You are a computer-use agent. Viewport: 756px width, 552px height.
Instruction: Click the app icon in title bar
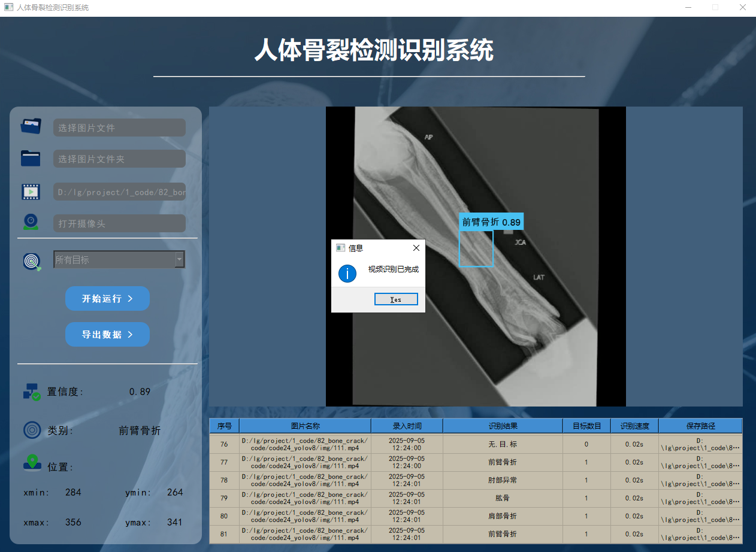click(8, 8)
